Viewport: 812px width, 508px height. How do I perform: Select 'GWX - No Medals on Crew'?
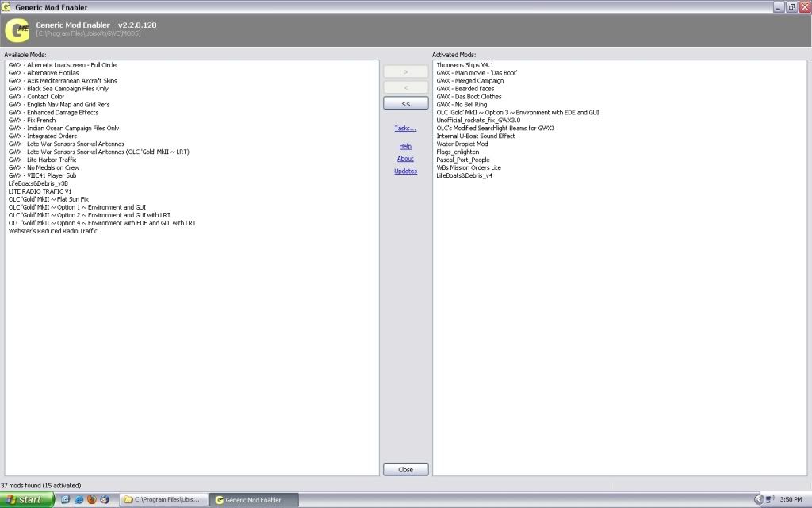point(44,167)
